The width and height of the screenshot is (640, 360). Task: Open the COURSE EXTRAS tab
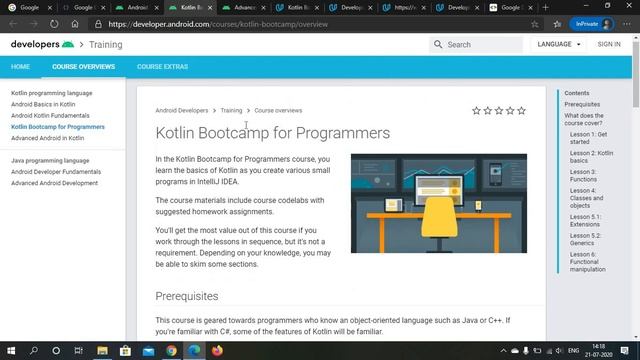(x=162, y=67)
